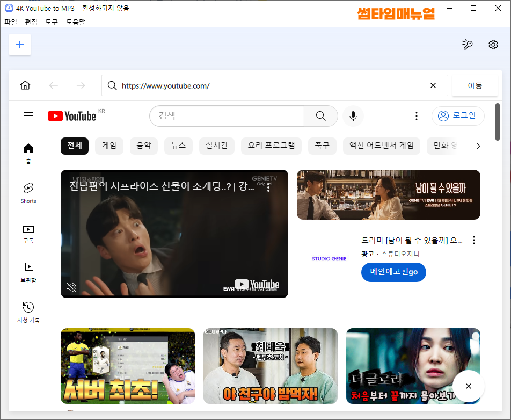511x420 pixels.
Task: Clear the URL with the X icon
Action: (x=433, y=85)
